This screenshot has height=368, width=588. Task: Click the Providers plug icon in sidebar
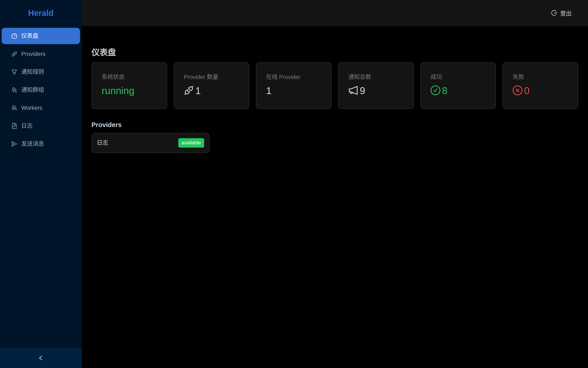[x=14, y=54]
